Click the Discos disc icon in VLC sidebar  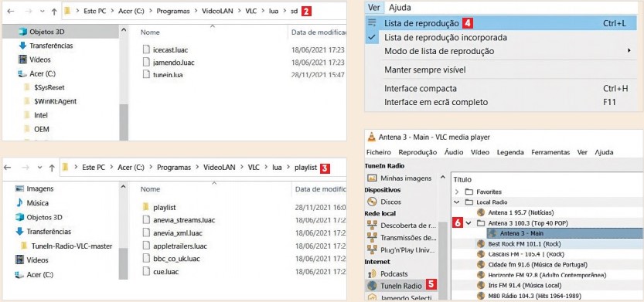pos(372,202)
